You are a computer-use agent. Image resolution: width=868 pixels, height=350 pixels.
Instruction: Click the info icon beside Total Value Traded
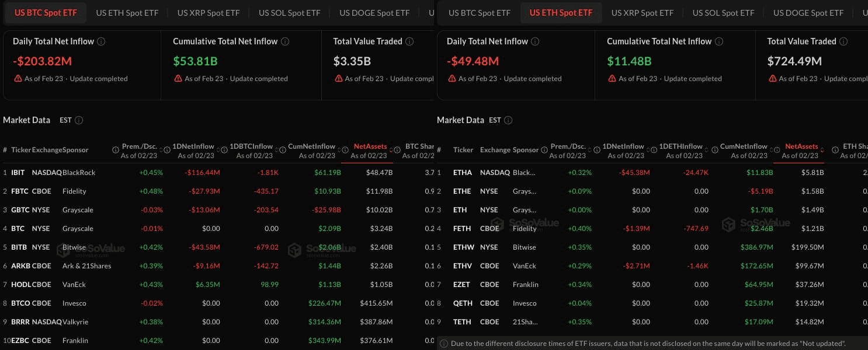coord(409,41)
